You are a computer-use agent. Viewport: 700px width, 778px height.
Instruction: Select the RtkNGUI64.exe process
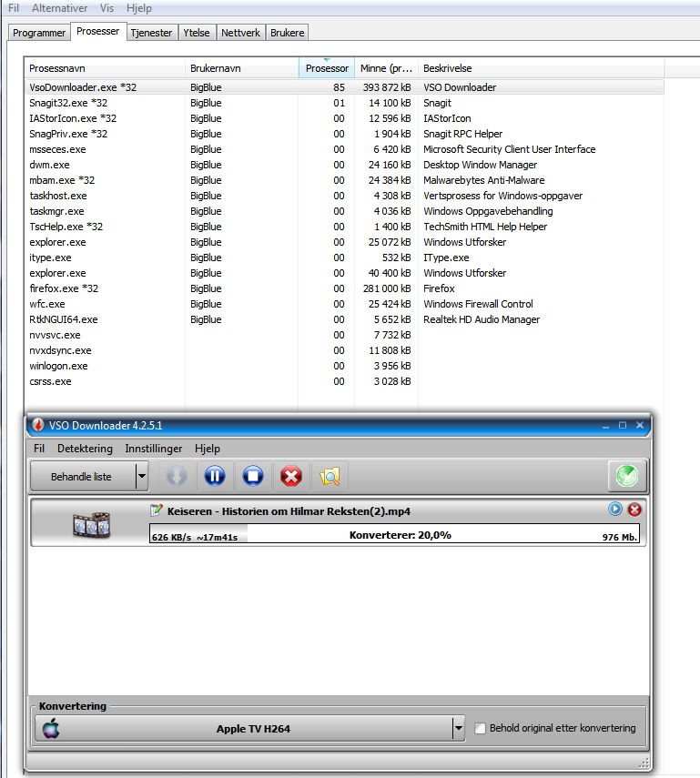(344, 319)
